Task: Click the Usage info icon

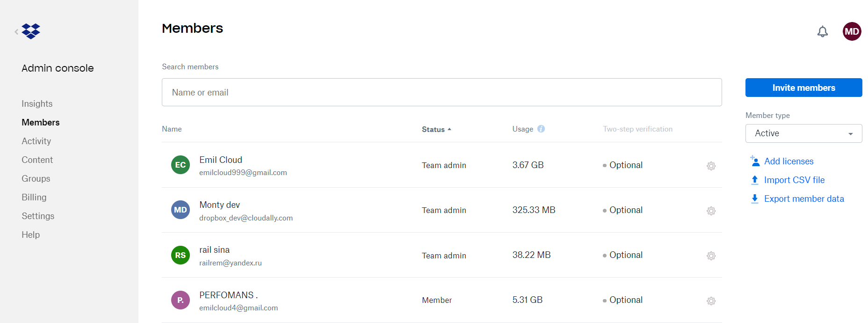Action: click(x=541, y=129)
